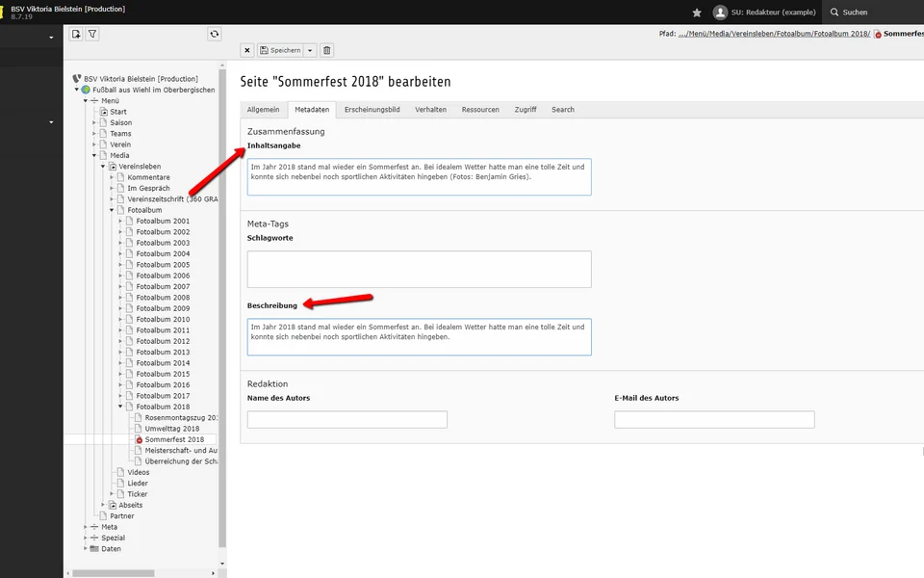The height and width of the screenshot is (578, 924).
Task: Select Umwelttag 2018 in page tree
Action: (171, 429)
